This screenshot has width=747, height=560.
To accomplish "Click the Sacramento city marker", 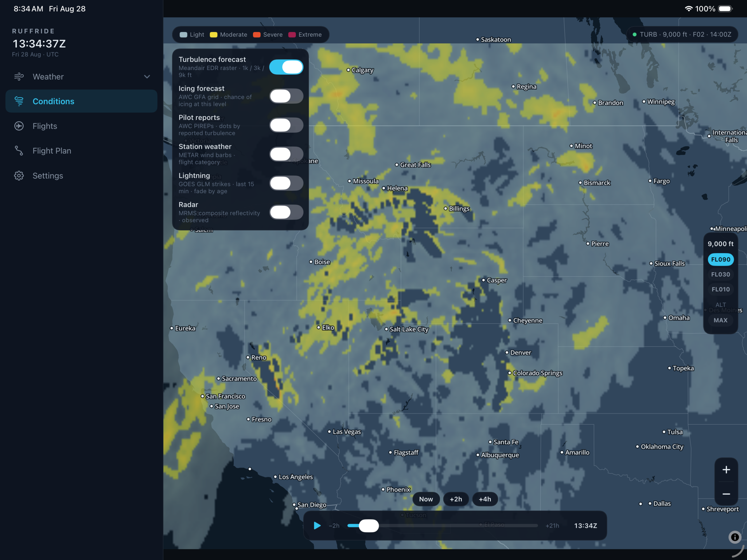I will click(219, 379).
